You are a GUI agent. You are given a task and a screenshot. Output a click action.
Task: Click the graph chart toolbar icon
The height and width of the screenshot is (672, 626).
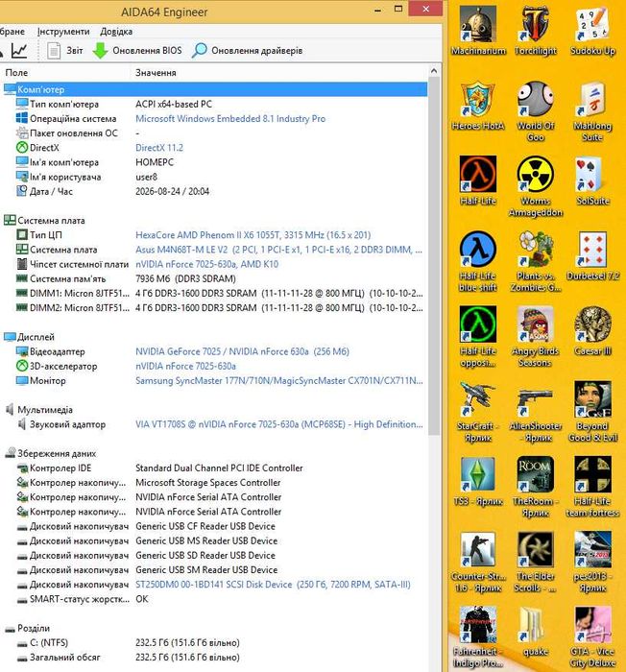pyautogui.click(x=19, y=51)
